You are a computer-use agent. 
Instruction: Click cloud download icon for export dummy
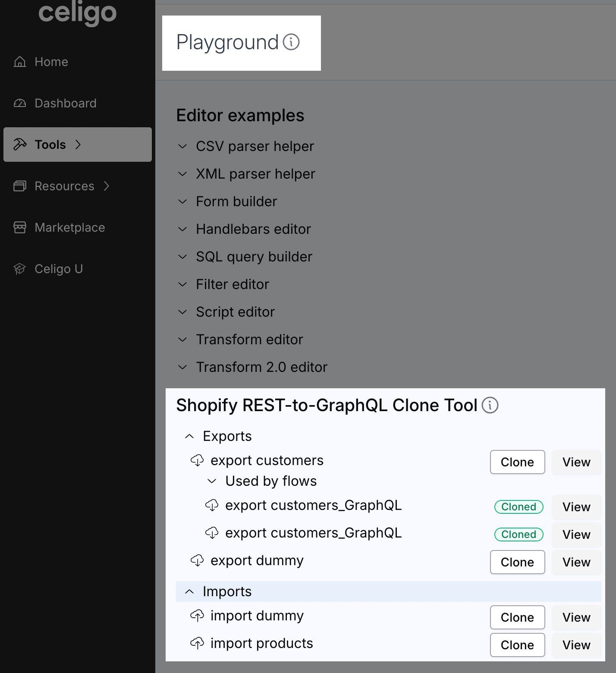(197, 560)
